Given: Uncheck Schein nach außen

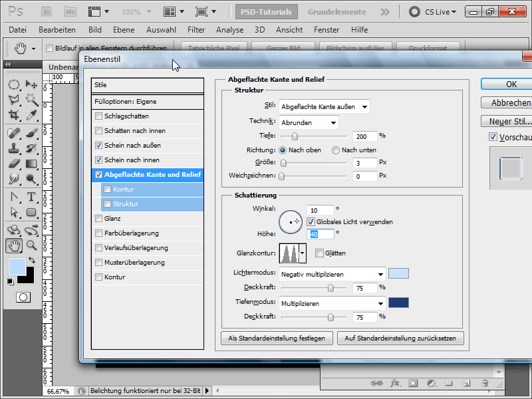Looking at the screenshot, I should 98,145.
